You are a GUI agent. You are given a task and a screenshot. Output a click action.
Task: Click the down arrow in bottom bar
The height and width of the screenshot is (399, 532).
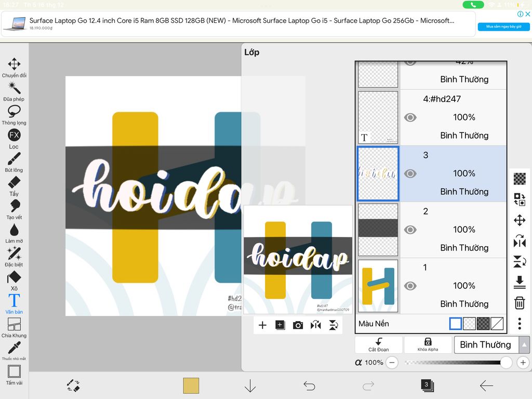point(250,386)
